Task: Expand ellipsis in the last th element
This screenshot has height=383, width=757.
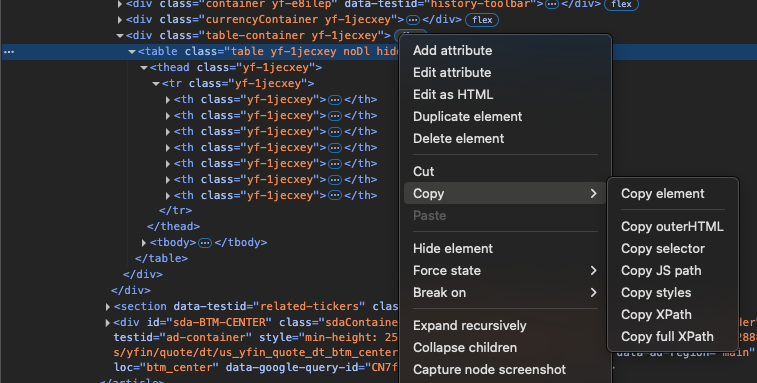Action: click(335, 196)
